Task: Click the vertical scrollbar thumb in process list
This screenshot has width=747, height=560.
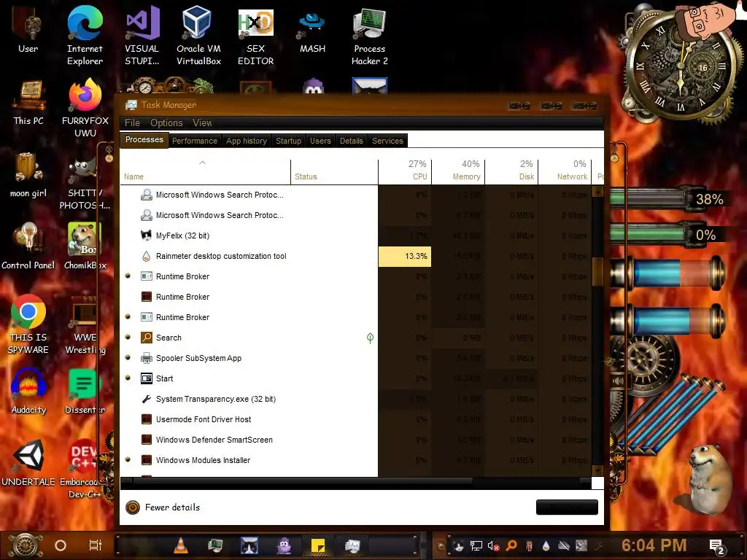Action: click(x=597, y=271)
